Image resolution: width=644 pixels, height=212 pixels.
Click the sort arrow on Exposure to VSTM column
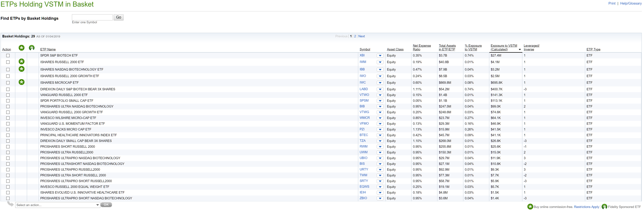[520, 50]
